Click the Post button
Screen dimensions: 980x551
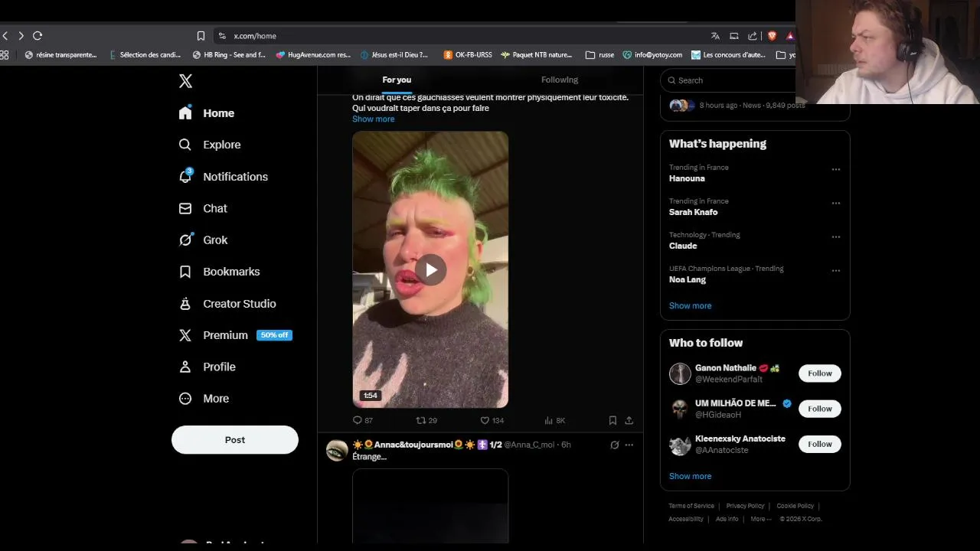click(234, 440)
